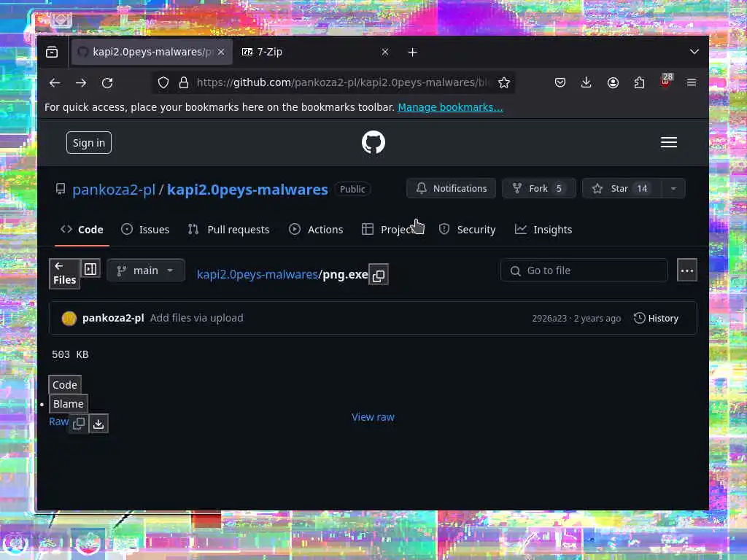View the file History
This screenshot has height=560, width=747.
coord(656,318)
